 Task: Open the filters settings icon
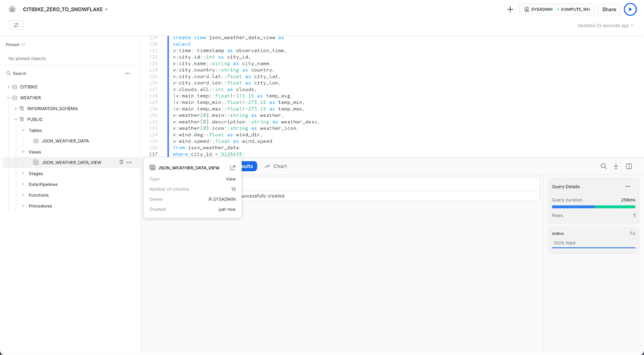coord(16,25)
